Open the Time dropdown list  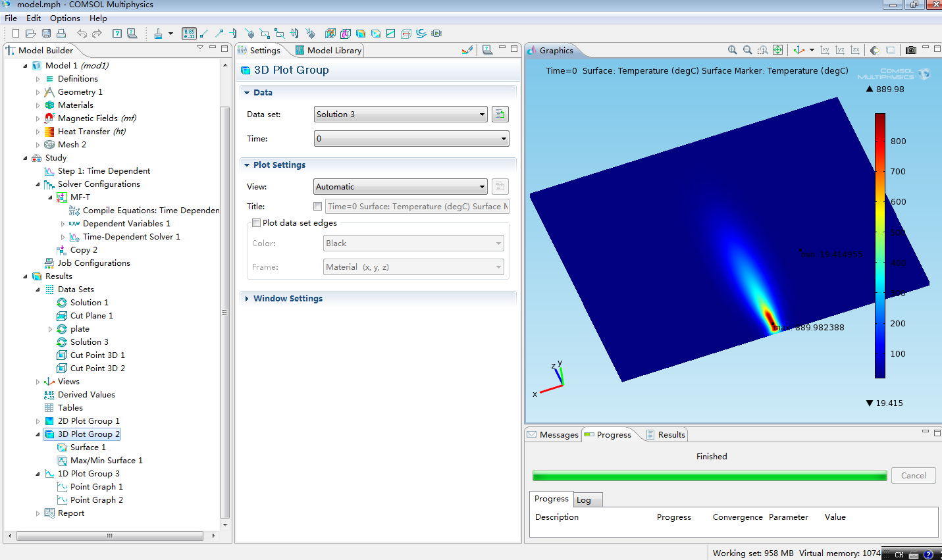point(411,139)
